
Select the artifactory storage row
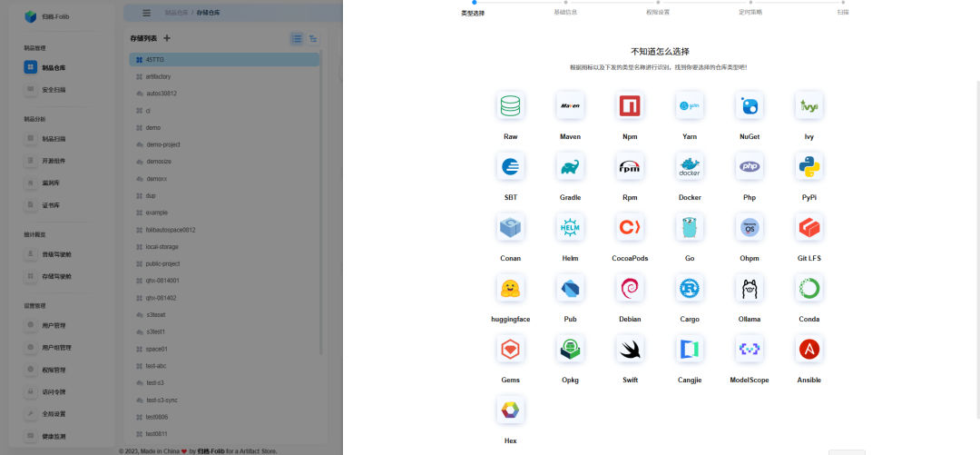(x=224, y=76)
